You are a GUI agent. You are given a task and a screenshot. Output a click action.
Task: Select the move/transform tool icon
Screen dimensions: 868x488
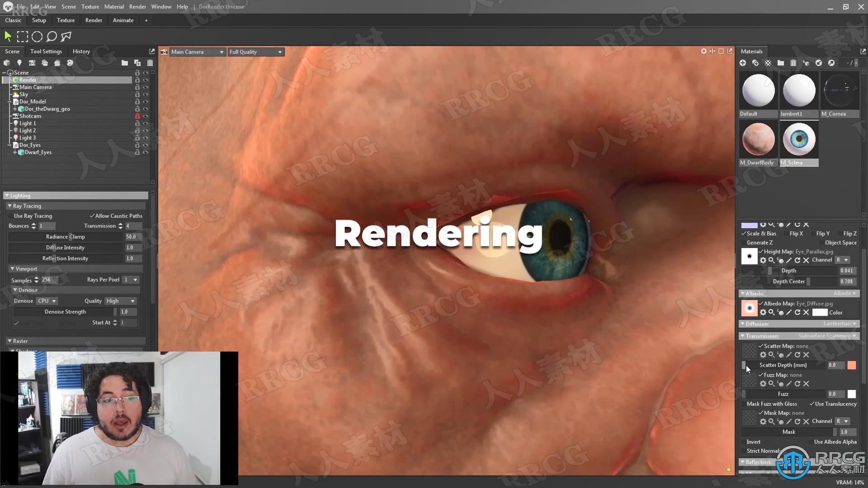pos(8,36)
